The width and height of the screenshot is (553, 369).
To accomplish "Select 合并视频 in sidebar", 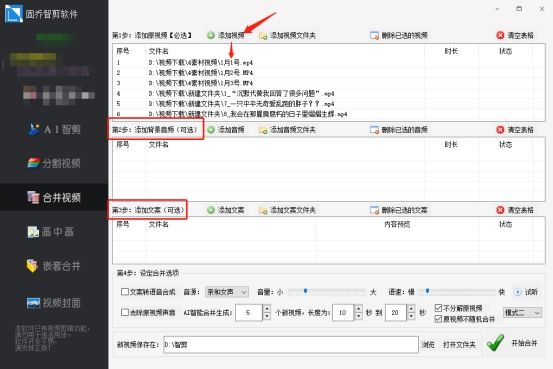I will 54,197.
